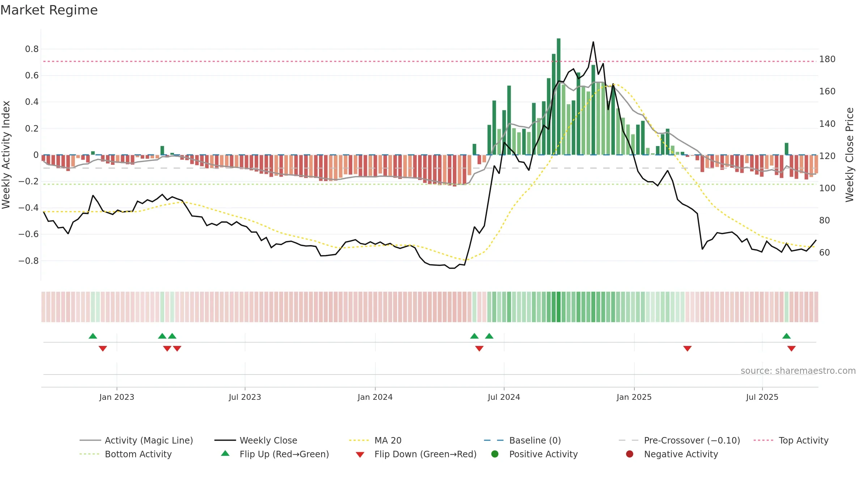868x488 pixels.
Task: Click the Weekly Activity Index axis label
Action: 6,155
